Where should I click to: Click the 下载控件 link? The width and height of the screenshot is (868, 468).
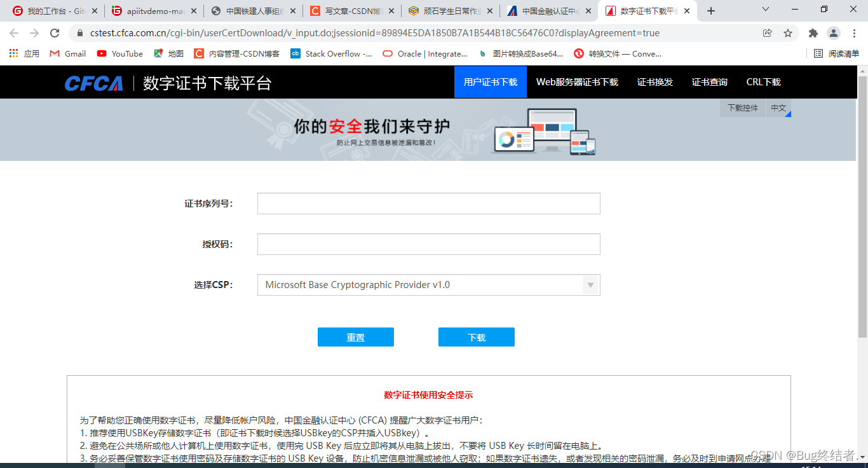[x=743, y=108]
